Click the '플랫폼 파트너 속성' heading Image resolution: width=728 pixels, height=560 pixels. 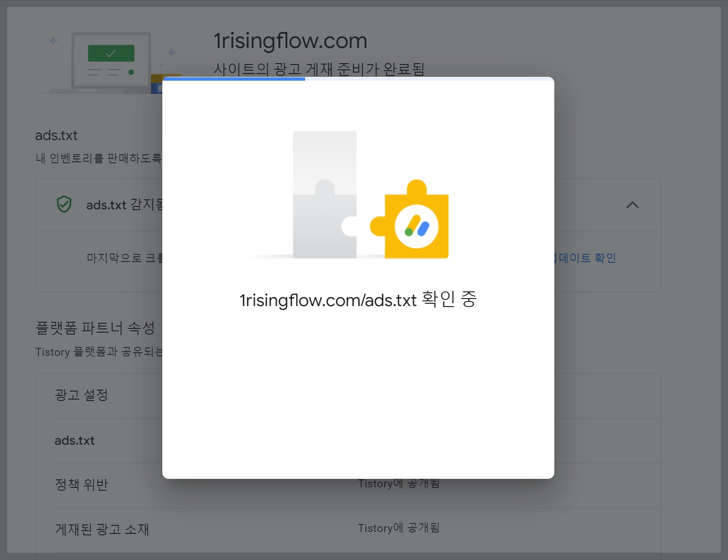point(95,327)
